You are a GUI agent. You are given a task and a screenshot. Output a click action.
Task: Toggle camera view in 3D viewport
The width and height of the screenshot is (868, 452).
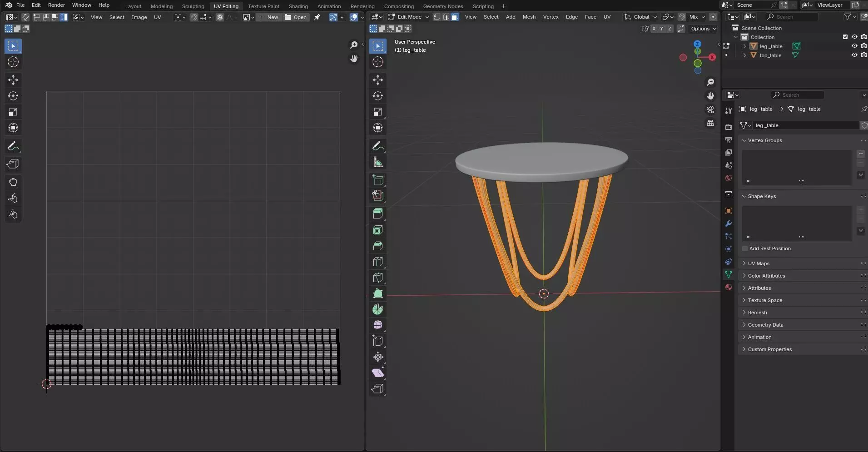[x=710, y=109]
